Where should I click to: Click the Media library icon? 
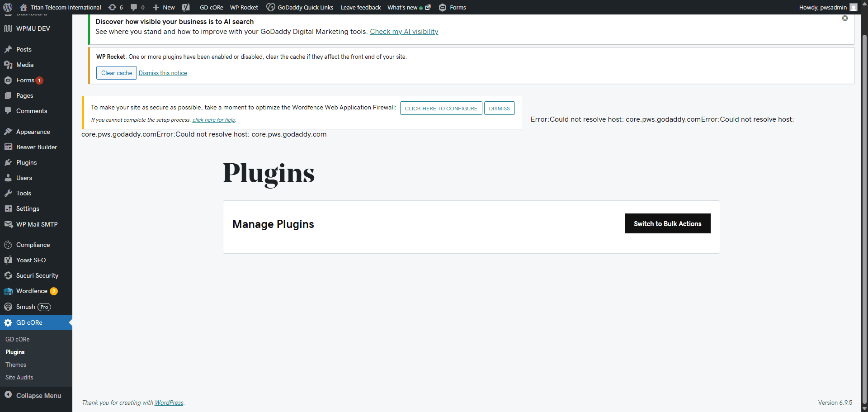click(8, 65)
